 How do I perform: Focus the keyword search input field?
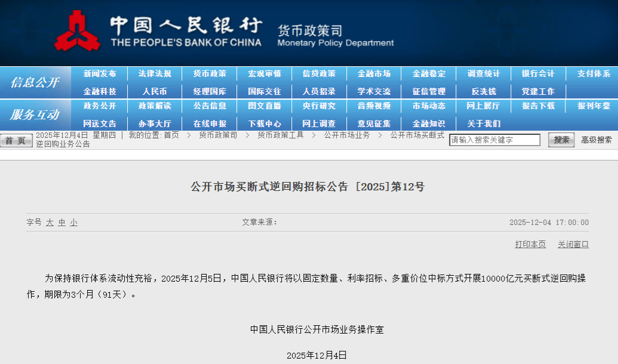click(494, 140)
